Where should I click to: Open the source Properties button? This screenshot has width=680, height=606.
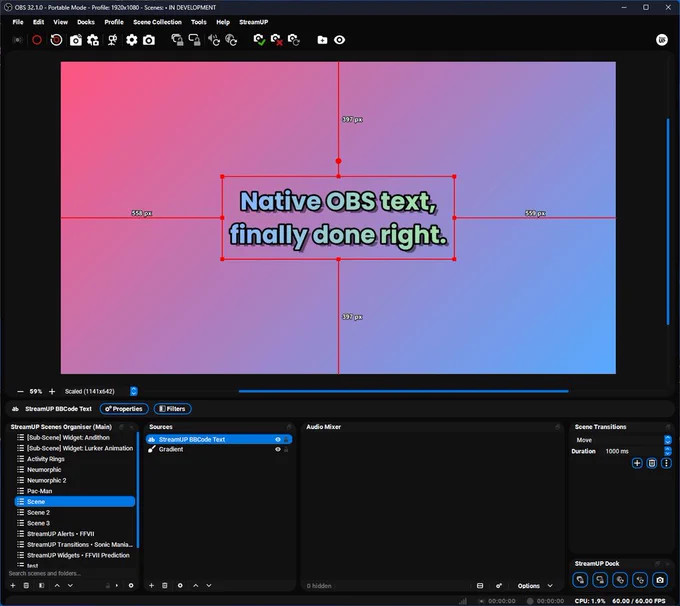(124, 409)
